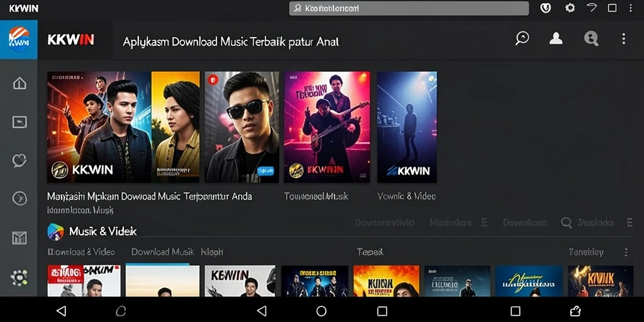Open the video library sidebar icon

tap(19, 122)
